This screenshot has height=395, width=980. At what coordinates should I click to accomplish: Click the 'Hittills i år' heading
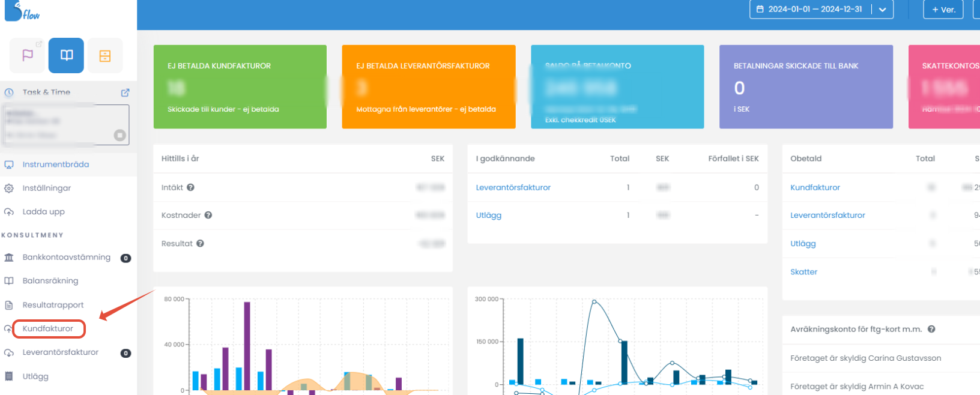click(x=180, y=158)
